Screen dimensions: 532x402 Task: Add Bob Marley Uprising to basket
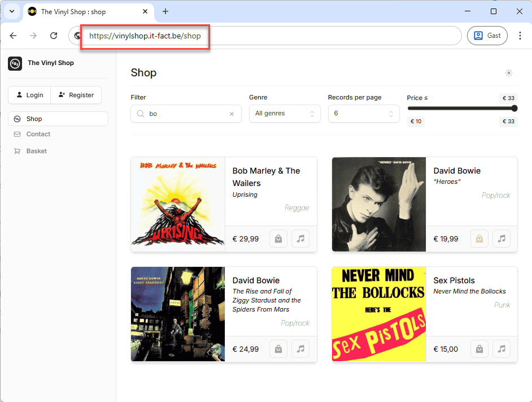tap(278, 239)
